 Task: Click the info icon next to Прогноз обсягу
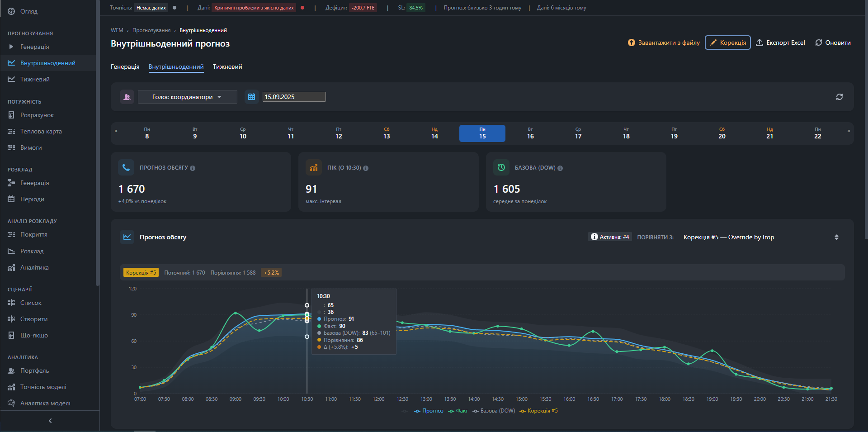point(193,168)
